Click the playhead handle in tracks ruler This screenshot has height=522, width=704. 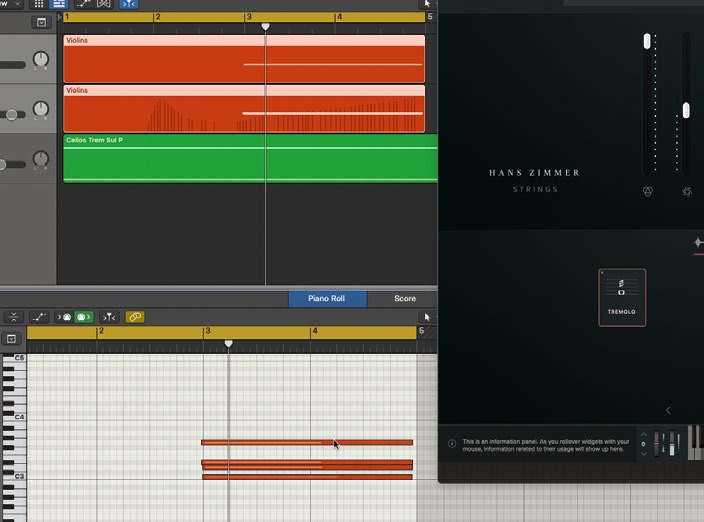pos(265,26)
